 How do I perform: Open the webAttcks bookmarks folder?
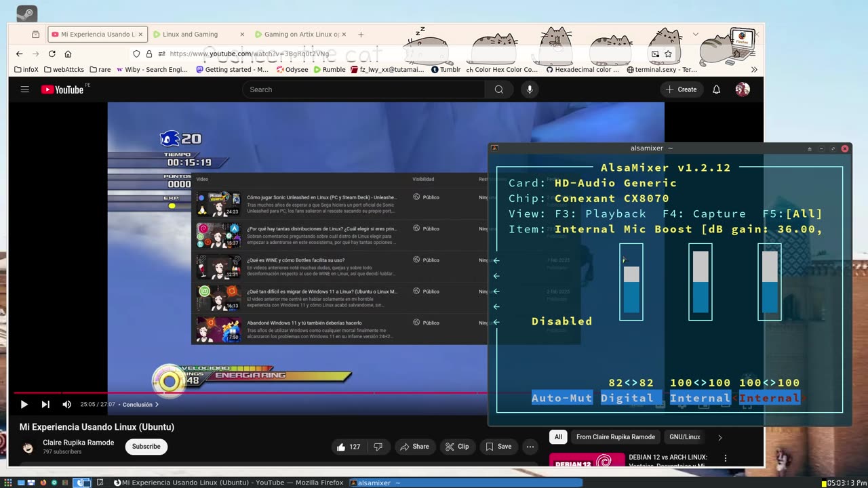click(x=64, y=69)
